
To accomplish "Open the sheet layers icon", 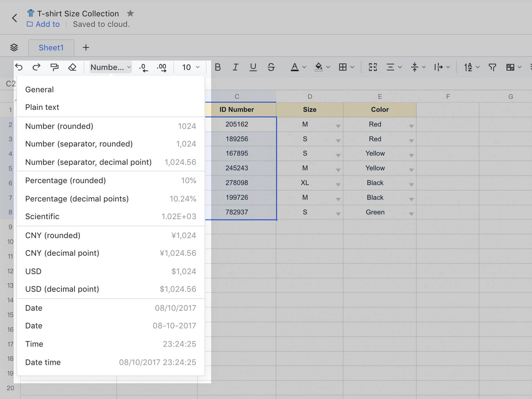I will point(14,47).
